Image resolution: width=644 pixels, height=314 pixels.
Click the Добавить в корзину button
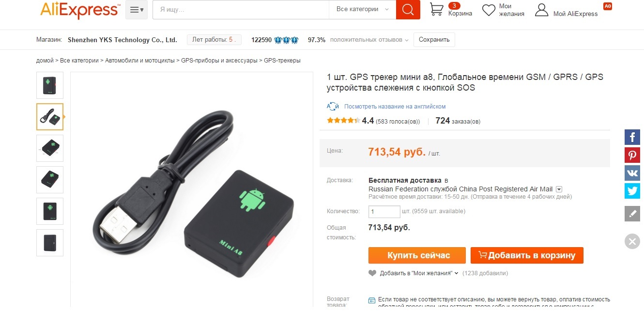pyautogui.click(x=527, y=255)
